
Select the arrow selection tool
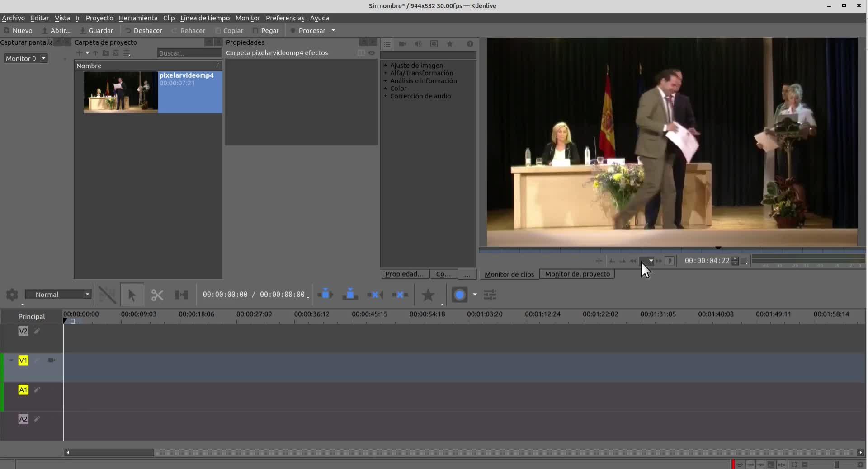(x=132, y=295)
